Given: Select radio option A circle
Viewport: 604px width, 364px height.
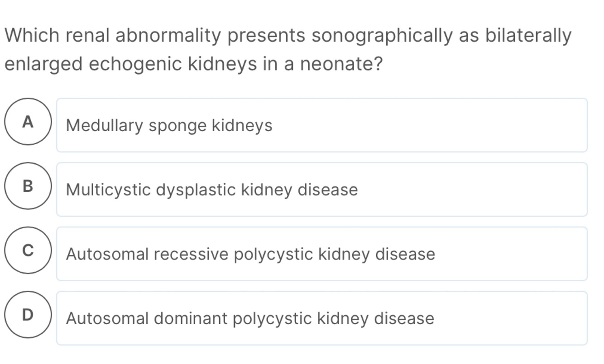Looking at the screenshot, I should coord(28,122).
